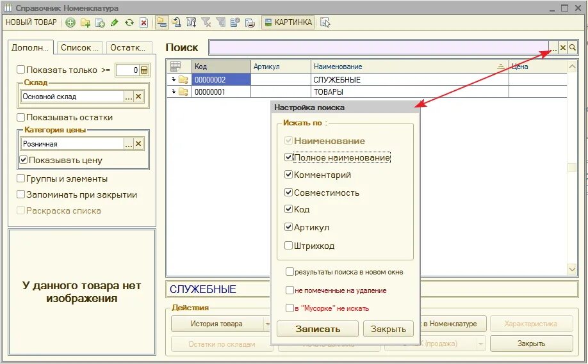Click in the Поиск search input field
588x364 pixels.
point(379,47)
